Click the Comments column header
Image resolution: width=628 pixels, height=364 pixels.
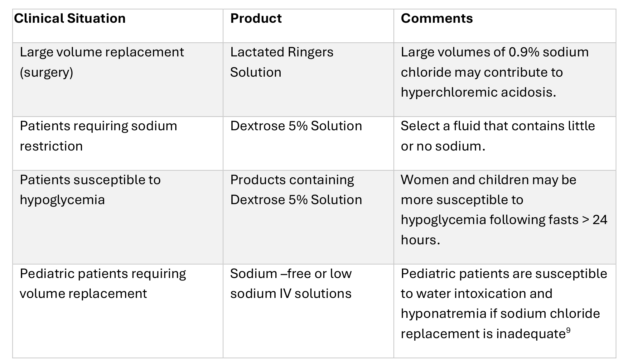(x=437, y=18)
